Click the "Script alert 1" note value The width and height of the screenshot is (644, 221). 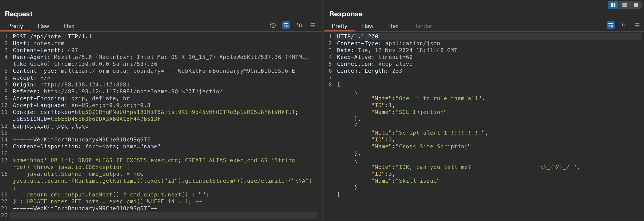(440, 133)
